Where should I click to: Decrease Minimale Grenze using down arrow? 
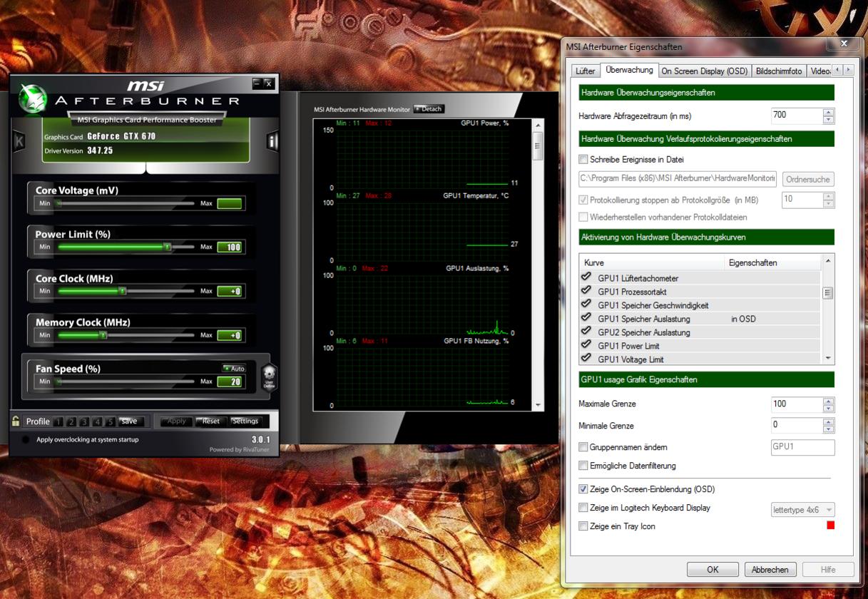[x=828, y=429]
